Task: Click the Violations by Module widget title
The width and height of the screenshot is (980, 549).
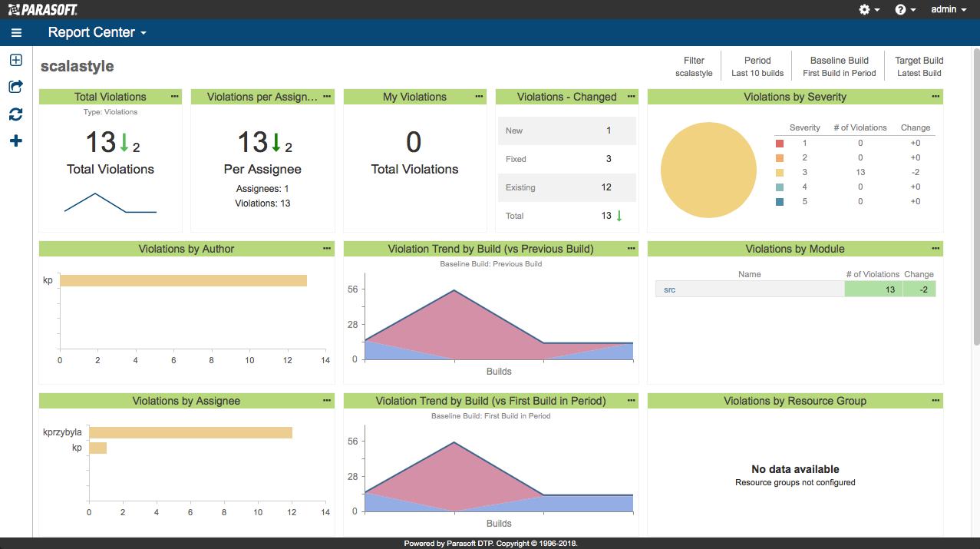Action: tap(795, 249)
